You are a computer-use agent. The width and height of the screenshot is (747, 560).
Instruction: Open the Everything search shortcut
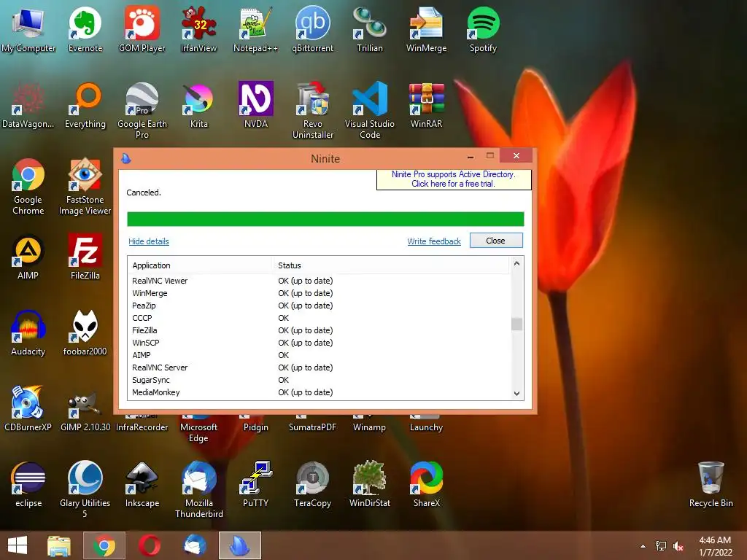tap(85, 106)
